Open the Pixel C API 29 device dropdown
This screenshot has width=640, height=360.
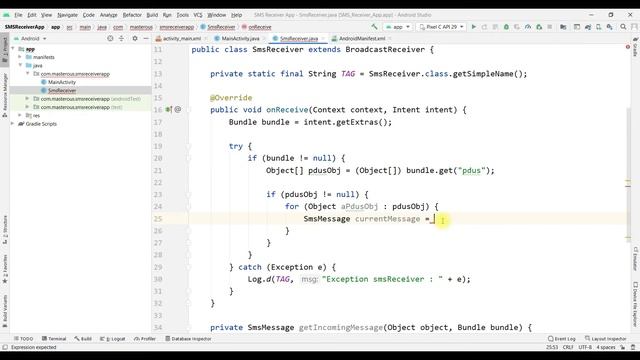(441, 27)
